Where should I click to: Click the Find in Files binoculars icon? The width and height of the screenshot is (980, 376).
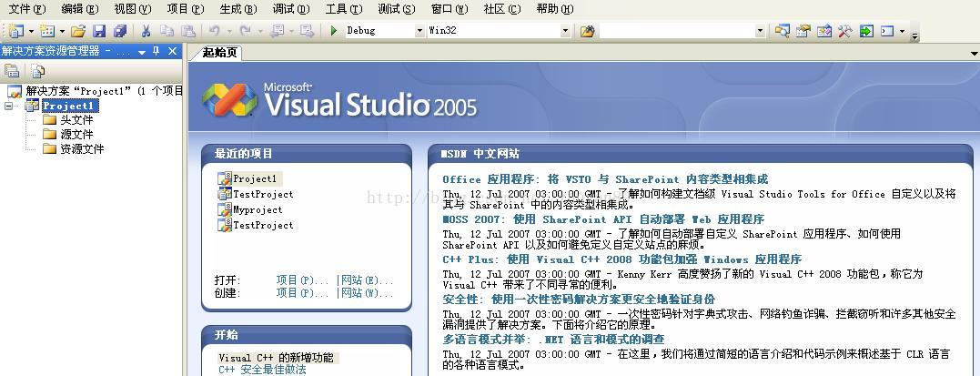tap(586, 31)
